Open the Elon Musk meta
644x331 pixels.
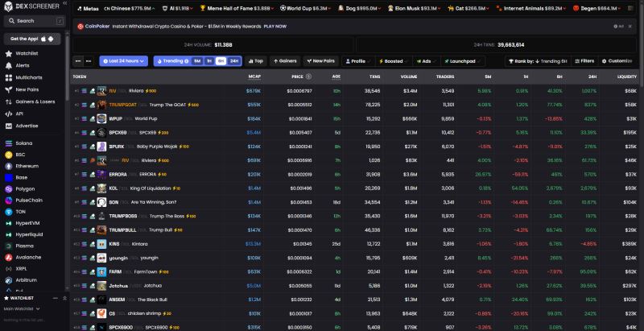pyautogui.click(x=415, y=8)
